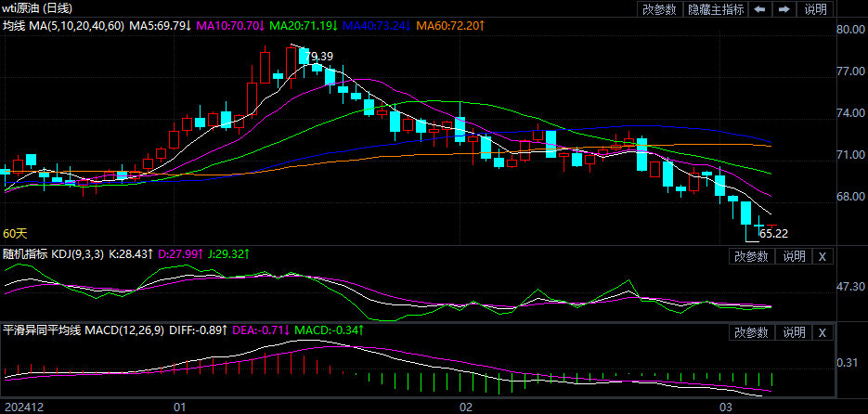The width and height of the screenshot is (868, 414).
Task: Click the 03 month axis marker
Action: (x=725, y=408)
